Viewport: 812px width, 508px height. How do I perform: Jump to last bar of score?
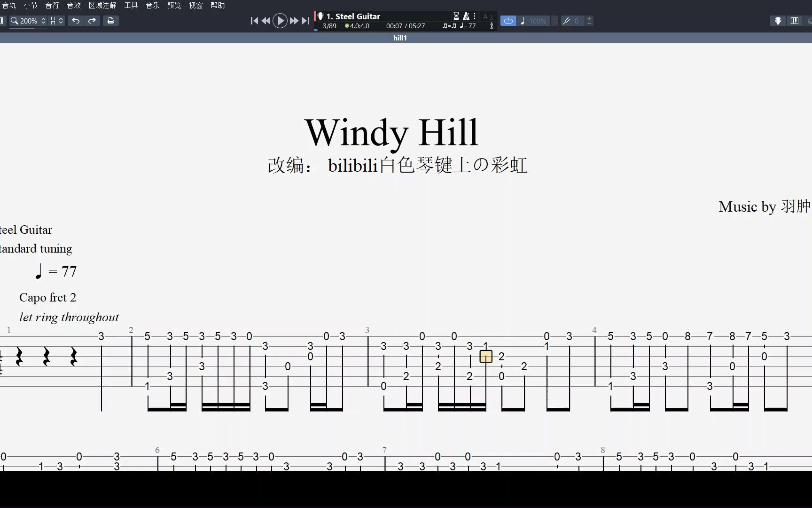pyautogui.click(x=305, y=21)
